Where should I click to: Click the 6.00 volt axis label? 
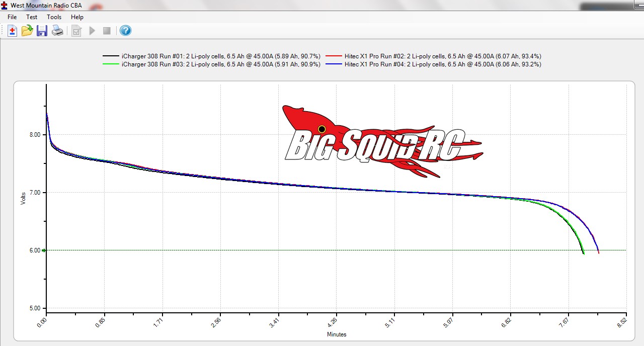35,250
